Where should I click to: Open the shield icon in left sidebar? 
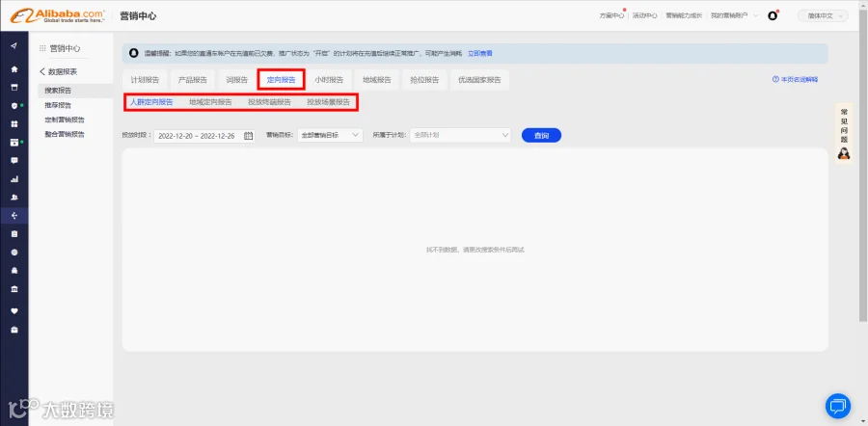(14, 106)
